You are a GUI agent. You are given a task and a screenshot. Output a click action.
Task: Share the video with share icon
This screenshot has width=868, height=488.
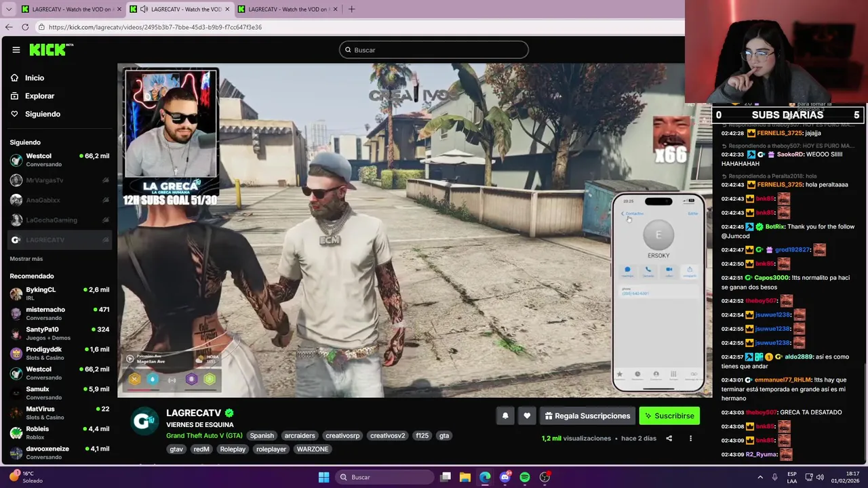pos(669,439)
